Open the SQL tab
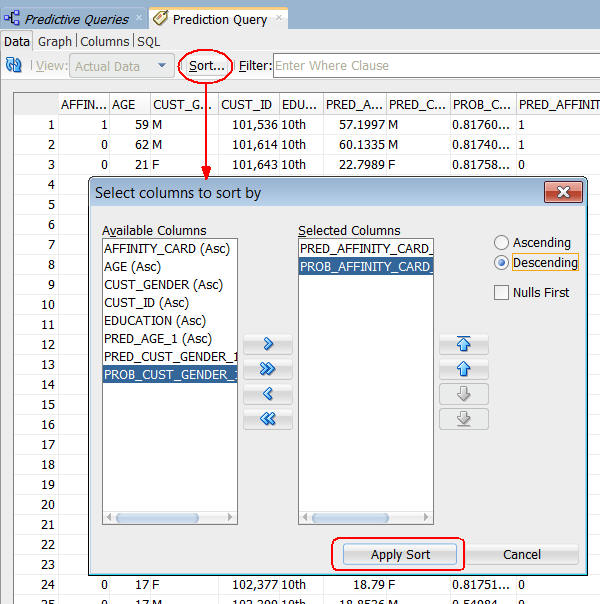This screenshot has width=600, height=604. point(148,41)
